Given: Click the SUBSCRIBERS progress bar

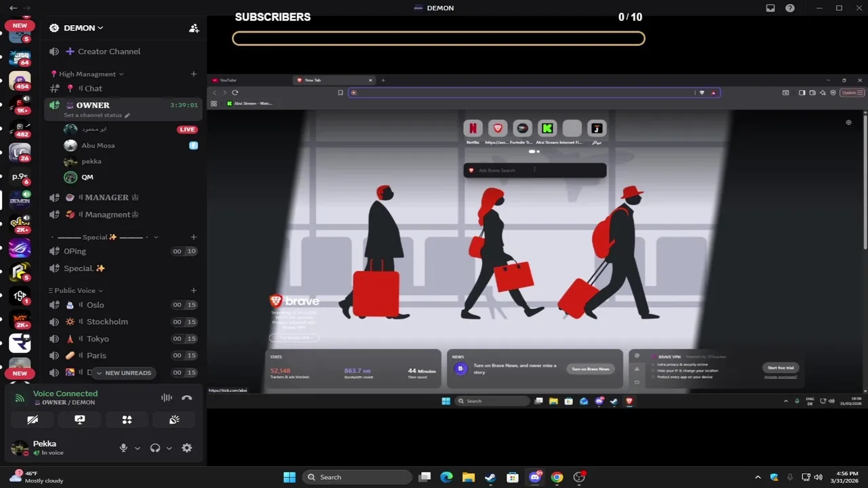Looking at the screenshot, I should (439, 39).
